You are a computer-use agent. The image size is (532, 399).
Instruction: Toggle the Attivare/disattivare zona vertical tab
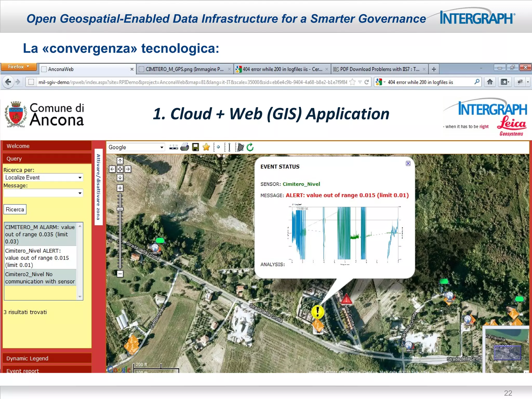tap(98, 187)
